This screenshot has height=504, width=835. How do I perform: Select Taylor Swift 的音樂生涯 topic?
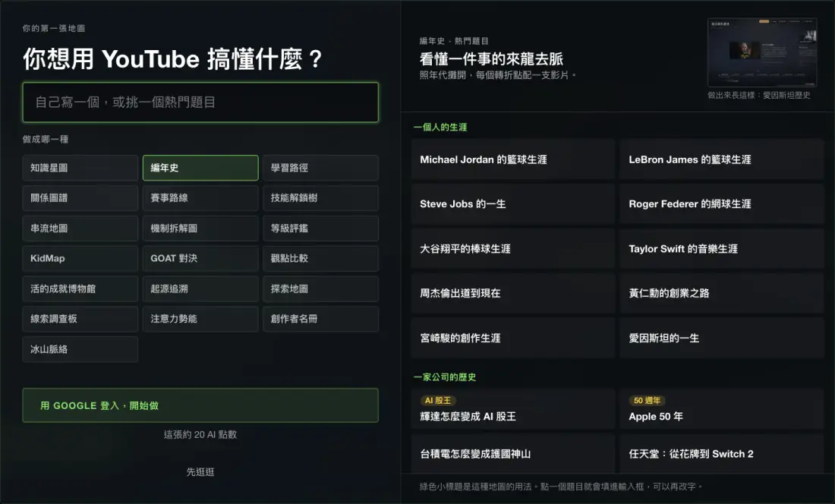722,248
